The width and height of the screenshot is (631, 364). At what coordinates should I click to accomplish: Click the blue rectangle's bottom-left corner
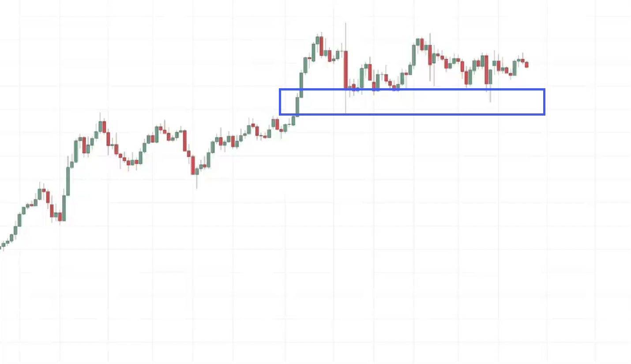coord(280,114)
